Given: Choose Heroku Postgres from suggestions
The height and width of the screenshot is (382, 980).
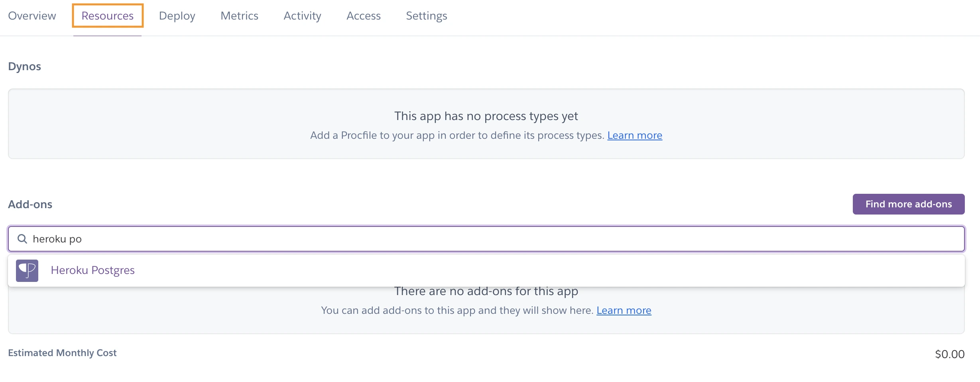Looking at the screenshot, I should [486, 271].
